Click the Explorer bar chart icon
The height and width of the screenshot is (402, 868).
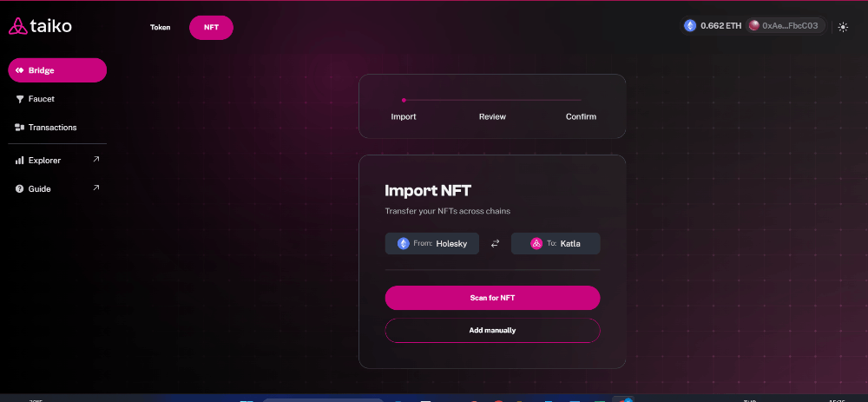(x=19, y=161)
